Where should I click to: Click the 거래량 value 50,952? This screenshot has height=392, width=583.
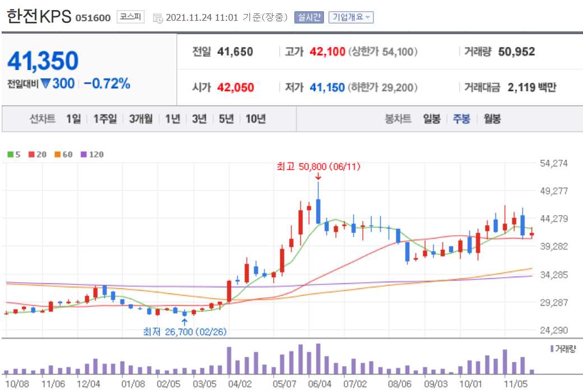516,52
